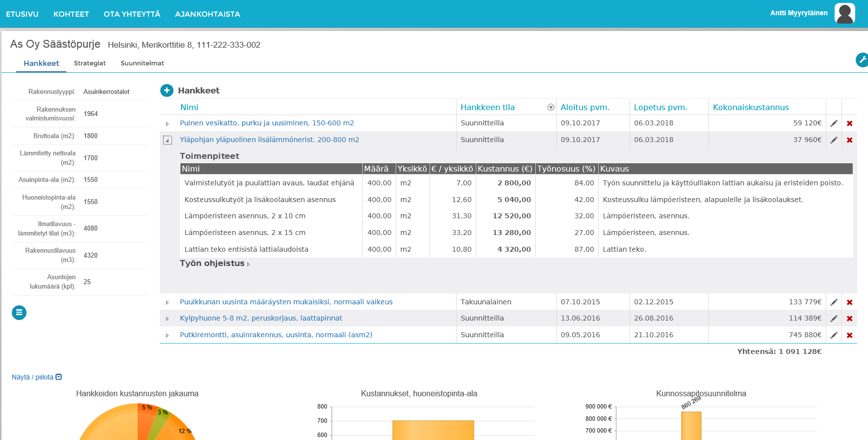
Task: Select Lämpöeristeen asennus, 2 x 10 cm cell
Action: click(x=245, y=216)
